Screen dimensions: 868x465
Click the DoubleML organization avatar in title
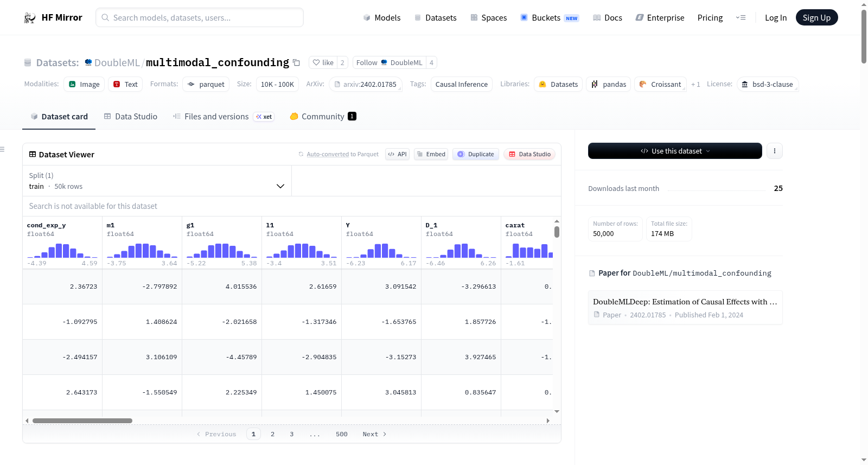pos(88,62)
